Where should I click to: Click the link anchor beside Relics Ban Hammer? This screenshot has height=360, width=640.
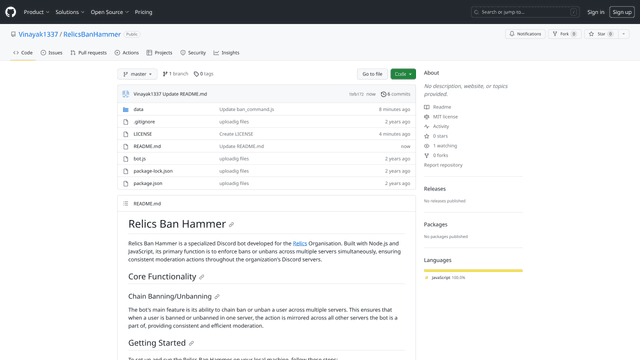click(x=231, y=225)
